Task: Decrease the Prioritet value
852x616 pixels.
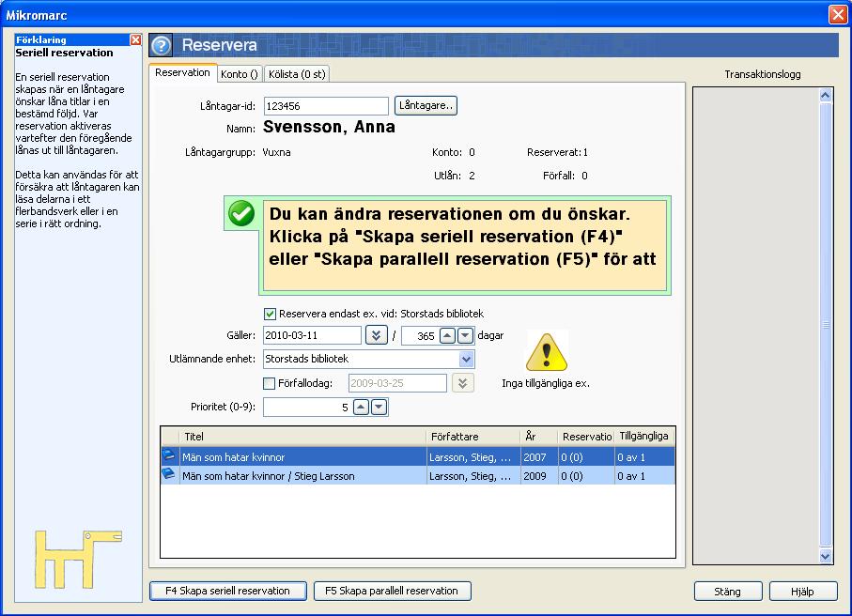Action: click(x=380, y=407)
